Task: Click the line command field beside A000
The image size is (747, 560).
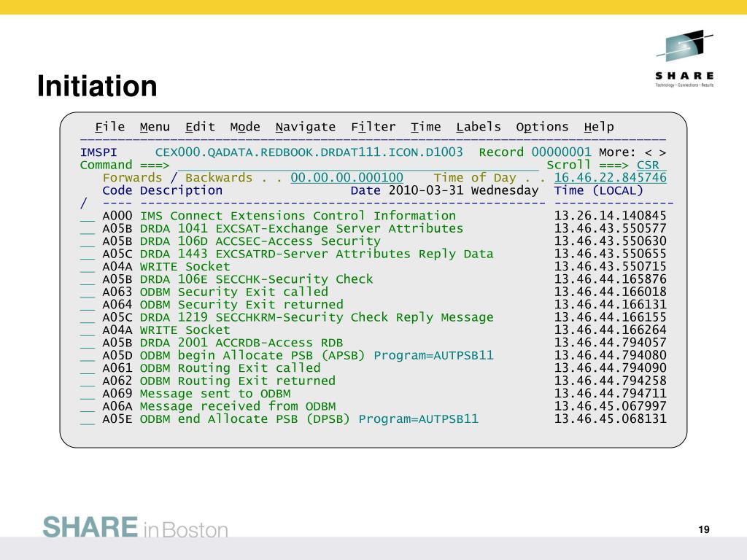Action: 88,217
